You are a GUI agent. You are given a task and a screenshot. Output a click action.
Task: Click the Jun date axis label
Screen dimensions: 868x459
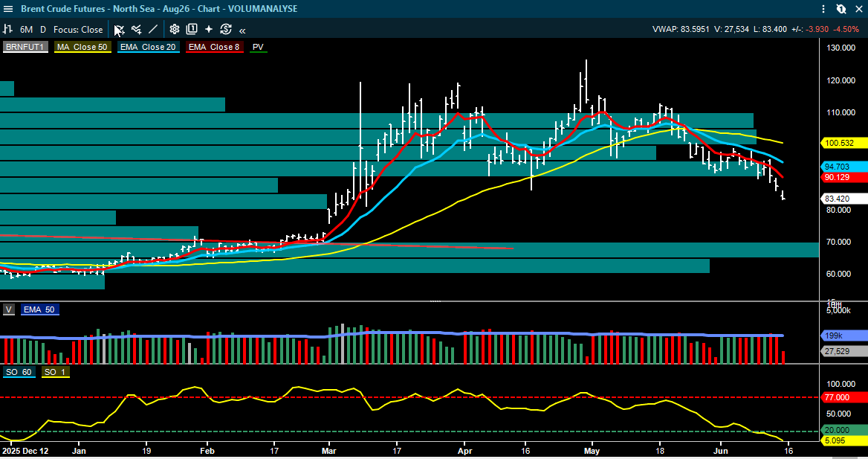(x=721, y=452)
